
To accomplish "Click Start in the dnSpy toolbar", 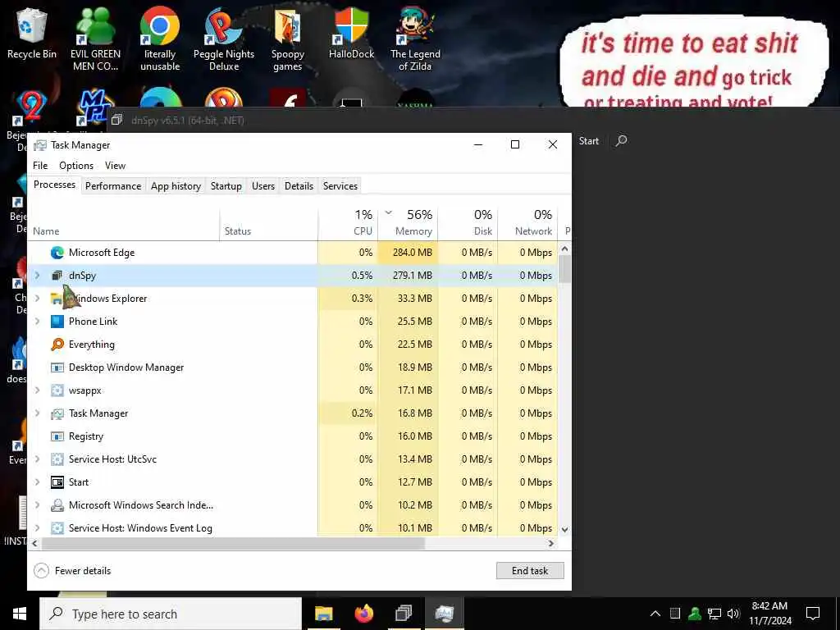I will point(589,141).
